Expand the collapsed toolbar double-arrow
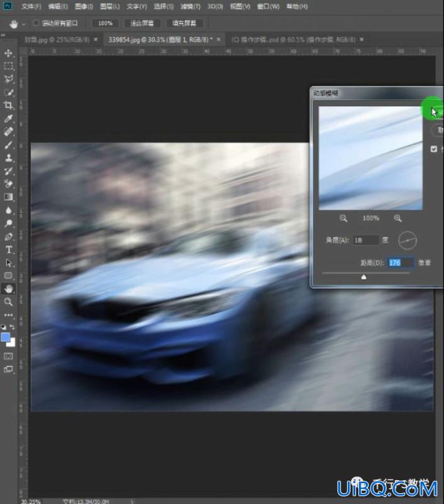444x504 pixels. coord(3,35)
